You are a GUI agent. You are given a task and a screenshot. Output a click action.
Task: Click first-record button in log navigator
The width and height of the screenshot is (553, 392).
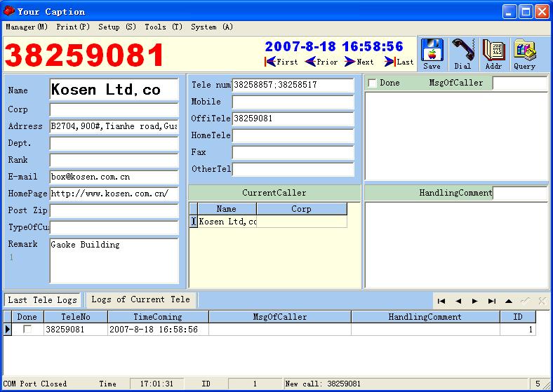coord(441,301)
